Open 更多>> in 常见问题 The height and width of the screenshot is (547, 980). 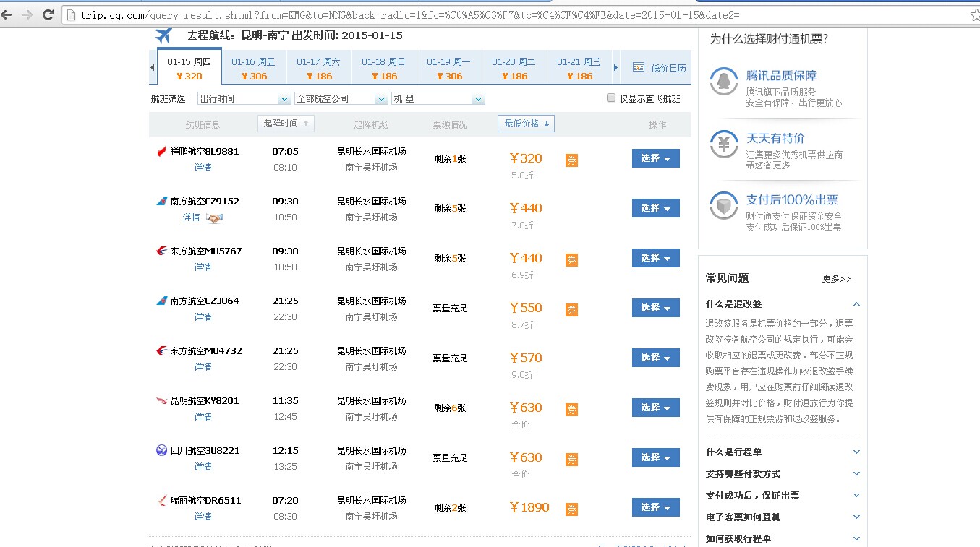[x=837, y=279]
